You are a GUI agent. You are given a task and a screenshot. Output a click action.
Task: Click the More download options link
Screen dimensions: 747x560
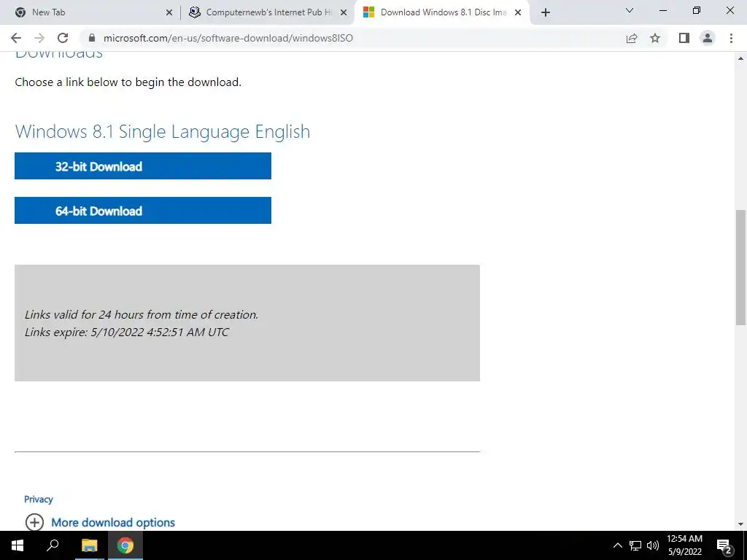pyautogui.click(x=113, y=522)
